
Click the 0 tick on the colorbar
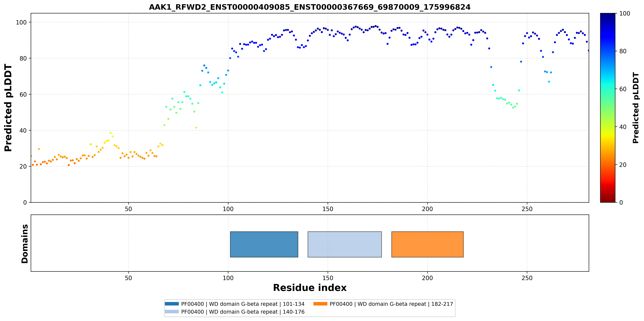(x=621, y=203)
